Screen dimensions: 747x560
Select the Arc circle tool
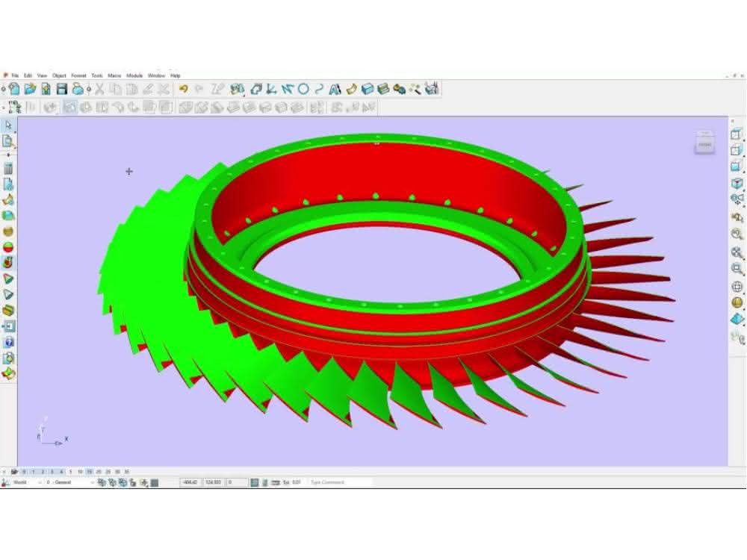click(303, 89)
